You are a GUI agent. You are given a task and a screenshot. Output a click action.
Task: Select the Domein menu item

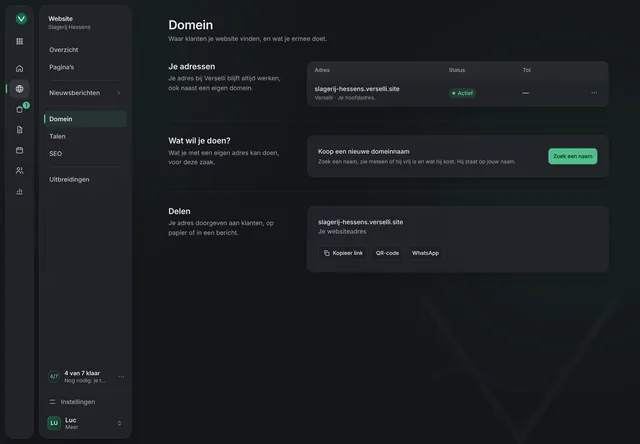point(85,119)
